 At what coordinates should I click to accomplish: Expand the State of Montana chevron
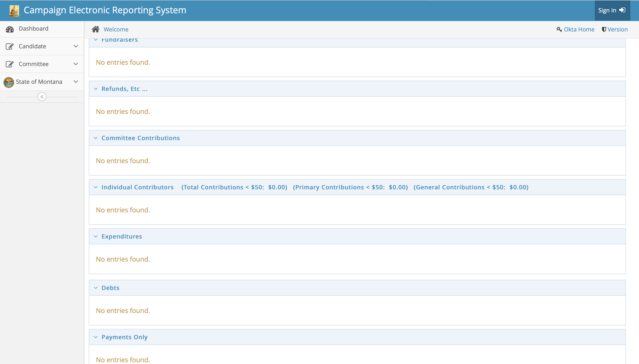tap(76, 82)
